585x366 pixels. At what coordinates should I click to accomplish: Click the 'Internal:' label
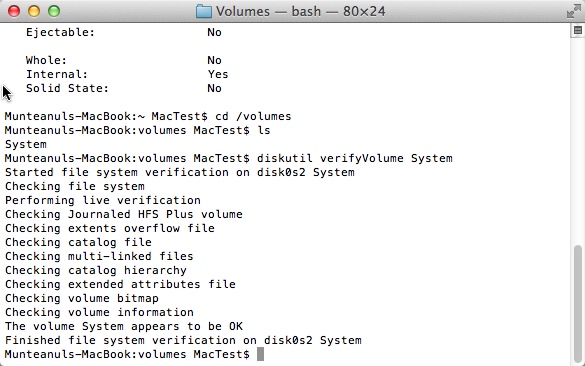[x=57, y=74]
